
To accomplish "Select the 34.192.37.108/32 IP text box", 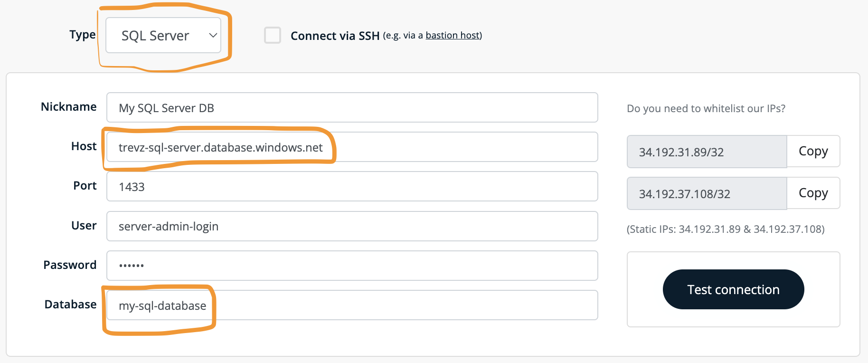I will click(x=707, y=193).
